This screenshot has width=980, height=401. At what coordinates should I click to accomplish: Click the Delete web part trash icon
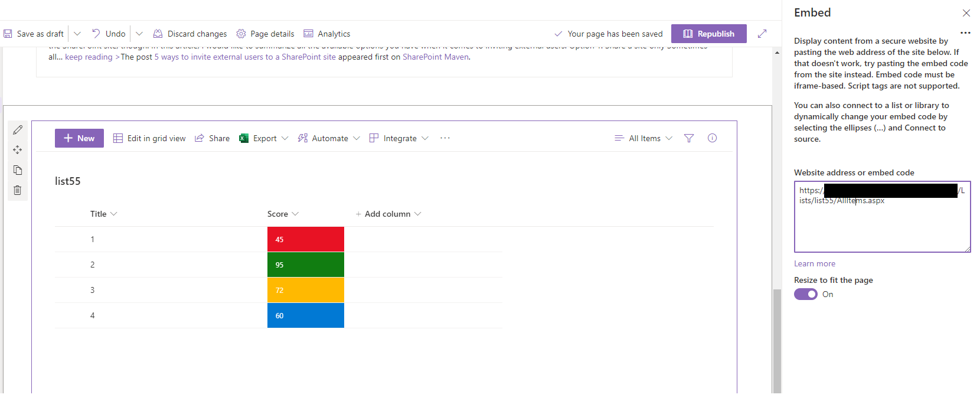click(x=18, y=190)
